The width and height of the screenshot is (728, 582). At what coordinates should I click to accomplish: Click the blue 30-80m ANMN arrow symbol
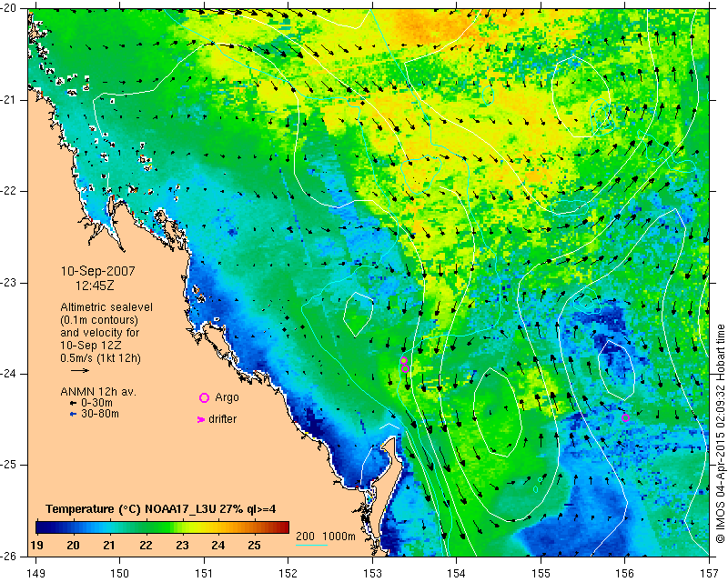74,414
